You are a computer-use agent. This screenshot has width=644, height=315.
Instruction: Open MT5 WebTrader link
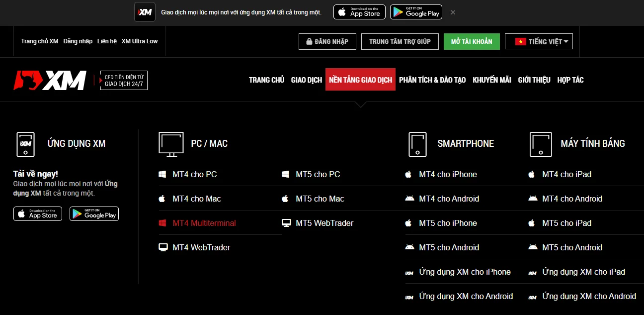pos(324,223)
